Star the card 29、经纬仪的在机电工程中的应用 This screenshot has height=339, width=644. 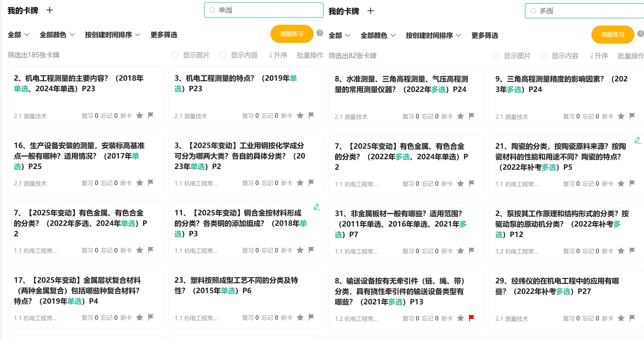point(621,318)
